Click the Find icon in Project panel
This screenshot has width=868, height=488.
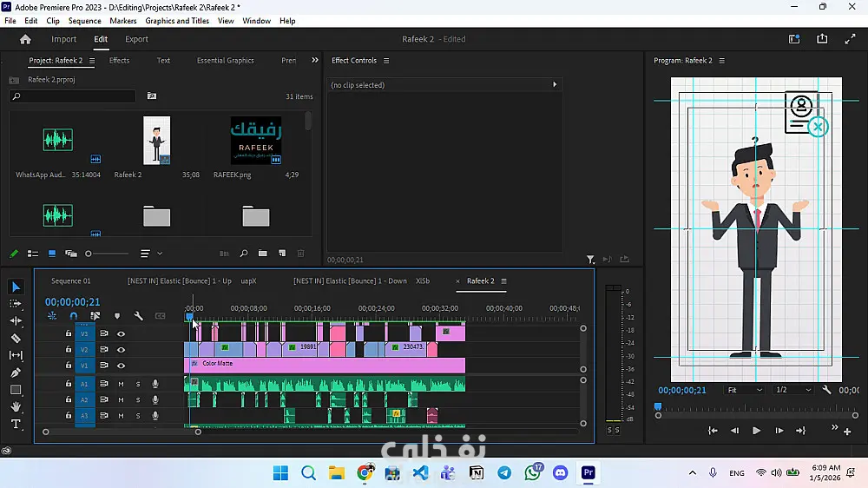pyautogui.click(x=244, y=254)
